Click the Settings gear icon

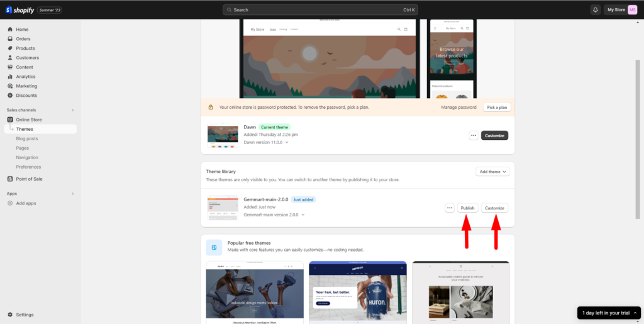pyautogui.click(x=10, y=315)
